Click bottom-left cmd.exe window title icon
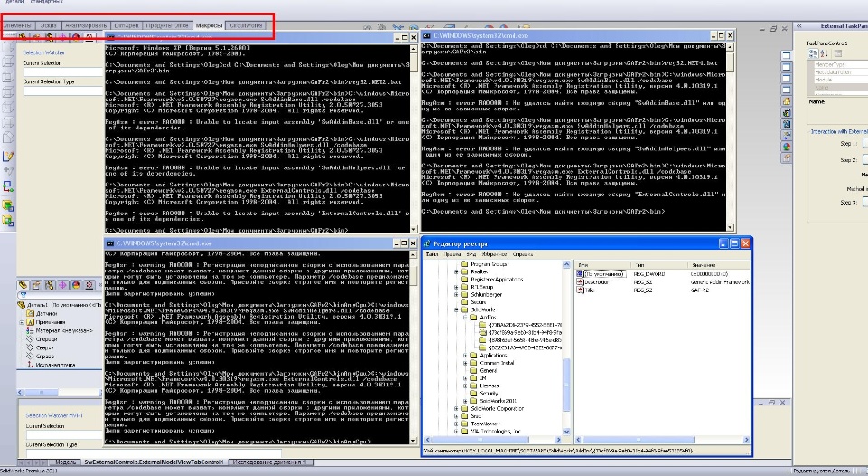The image size is (868, 476). pos(110,243)
